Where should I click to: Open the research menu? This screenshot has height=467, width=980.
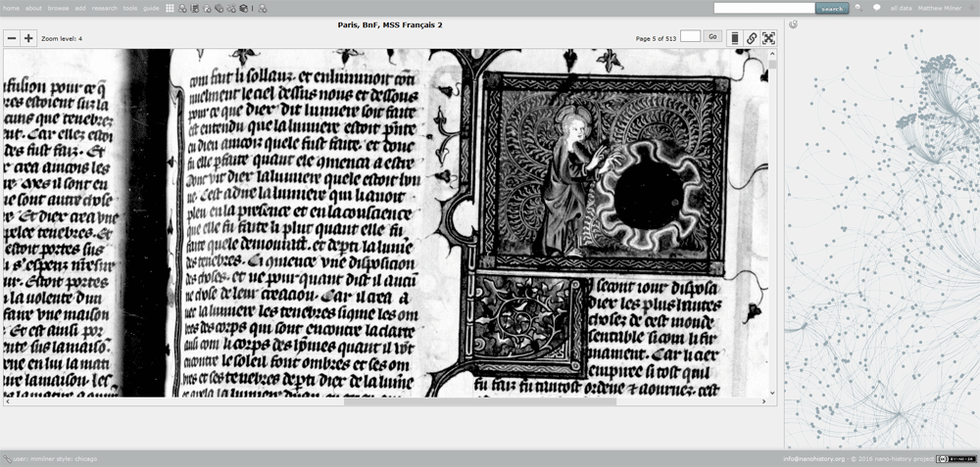(x=105, y=8)
